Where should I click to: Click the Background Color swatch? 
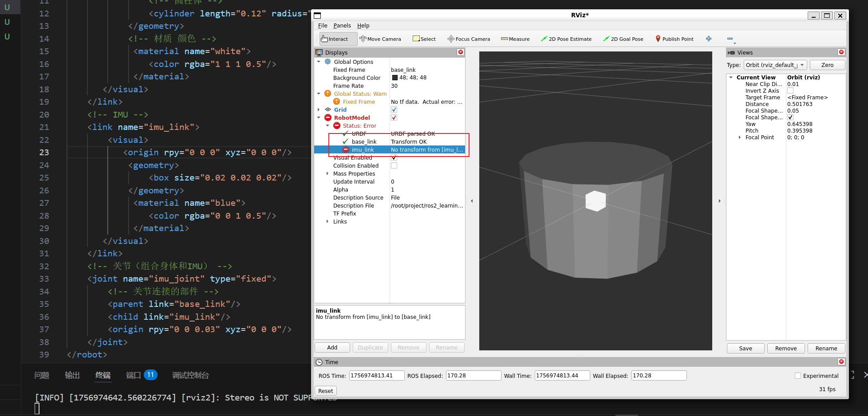(395, 78)
